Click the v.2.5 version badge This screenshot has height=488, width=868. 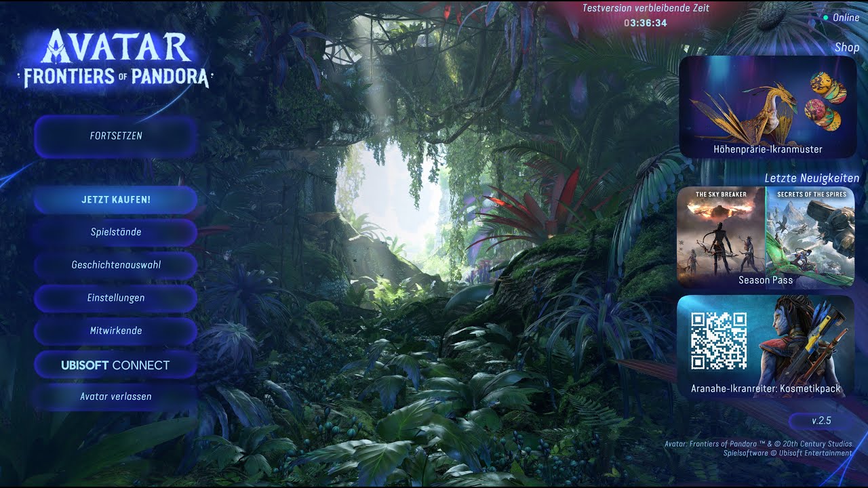pyautogui.click(x=821, y=421)
